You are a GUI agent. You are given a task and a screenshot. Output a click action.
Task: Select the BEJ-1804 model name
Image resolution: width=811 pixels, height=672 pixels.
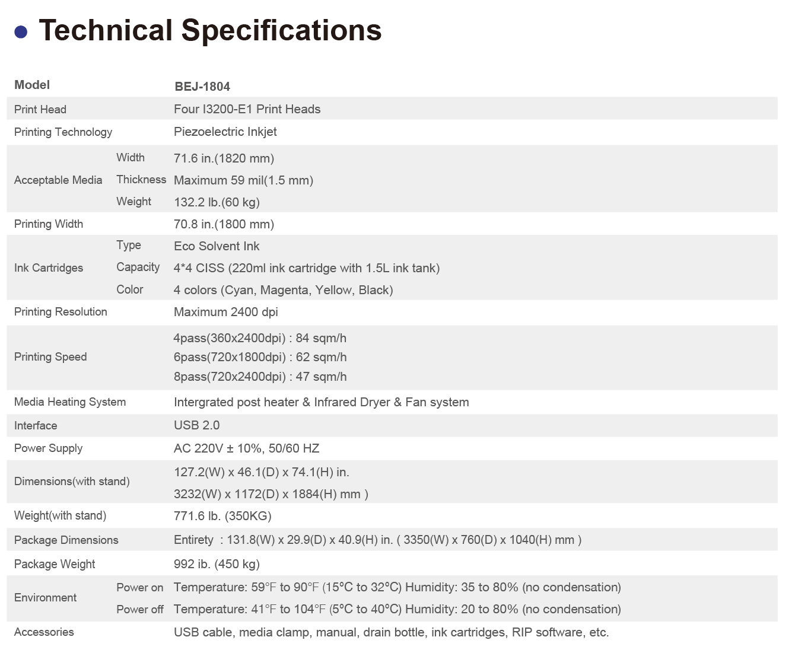tap(202, 87)
